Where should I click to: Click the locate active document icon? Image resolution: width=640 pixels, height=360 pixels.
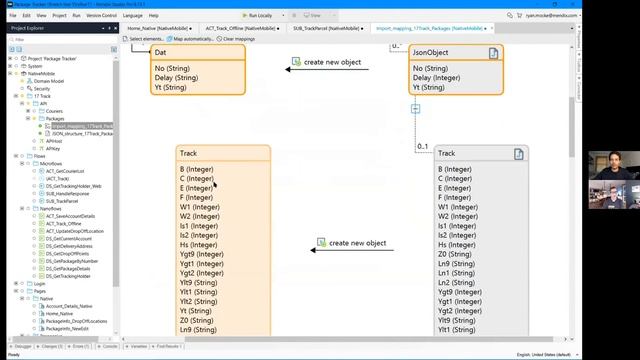114,49
